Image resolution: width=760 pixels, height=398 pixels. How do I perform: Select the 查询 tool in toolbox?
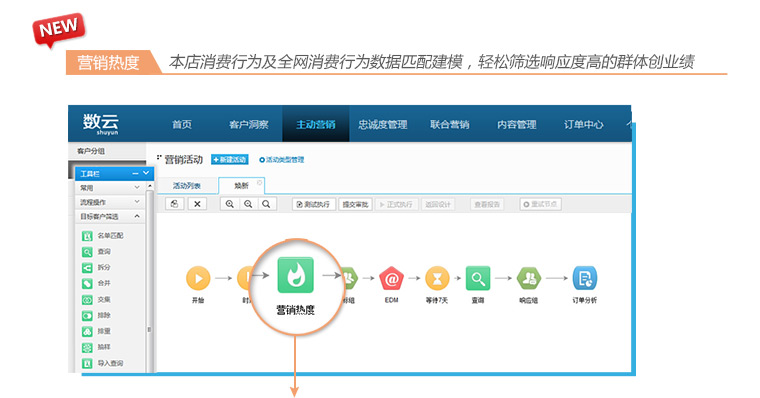tap(96, 252)
